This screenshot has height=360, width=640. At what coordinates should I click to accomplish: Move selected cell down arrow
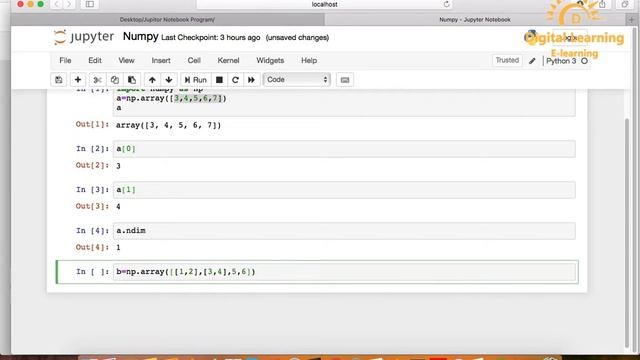pos(169,80)
